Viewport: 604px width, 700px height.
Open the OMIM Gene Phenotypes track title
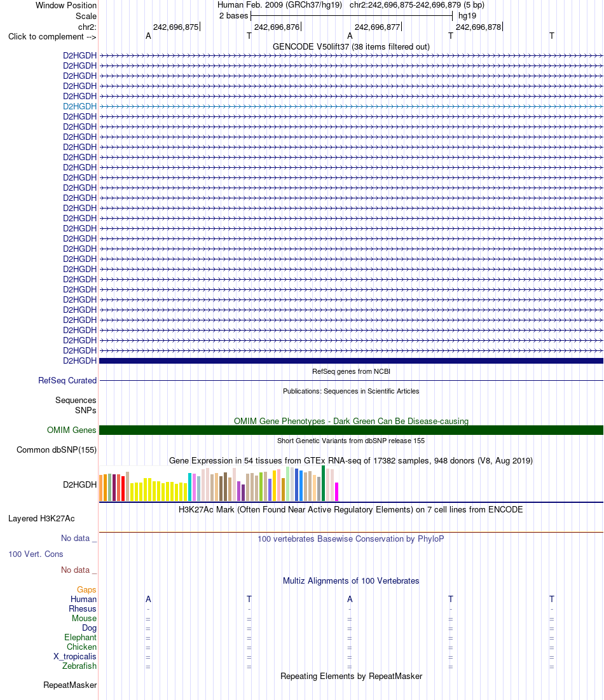[351, 421]
